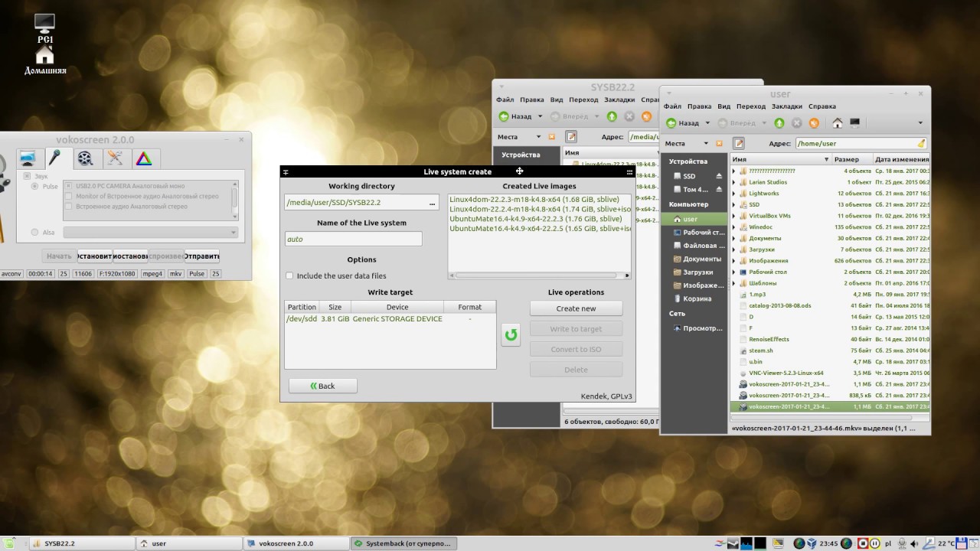Viewport: 980px width, 551px height.
Task: Toggle USB2.0 PC CAMERA audio device checkbox
Action: [x=69, y=186]
